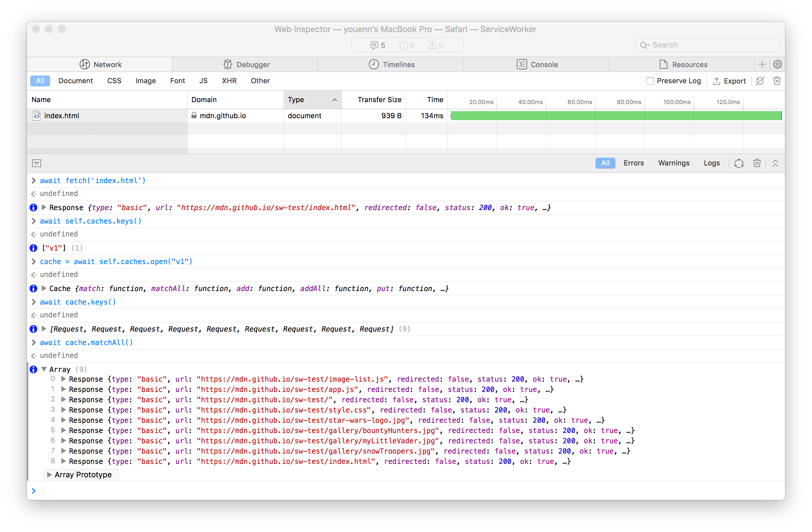Viewport: 812px width, 532px height.
Task: Sort by Transfer Size column
Action: 374,100
